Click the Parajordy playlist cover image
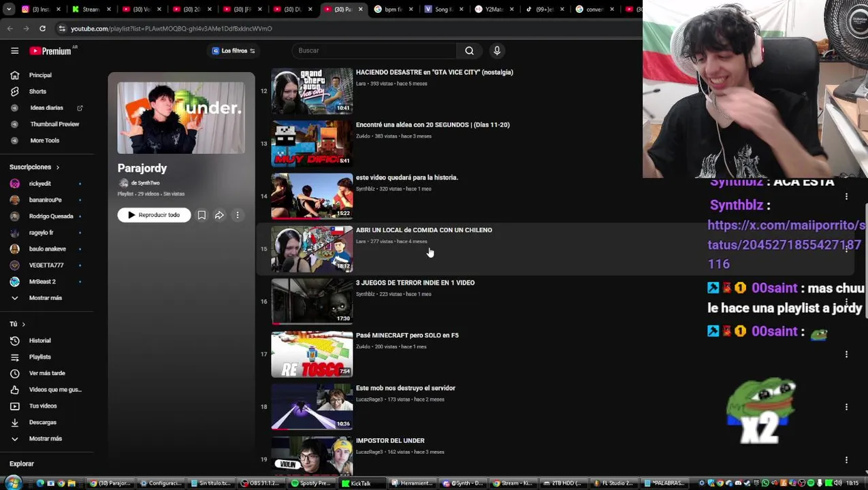Image resolution: width=868 pixels, height=490 pixels. [181, 118]
